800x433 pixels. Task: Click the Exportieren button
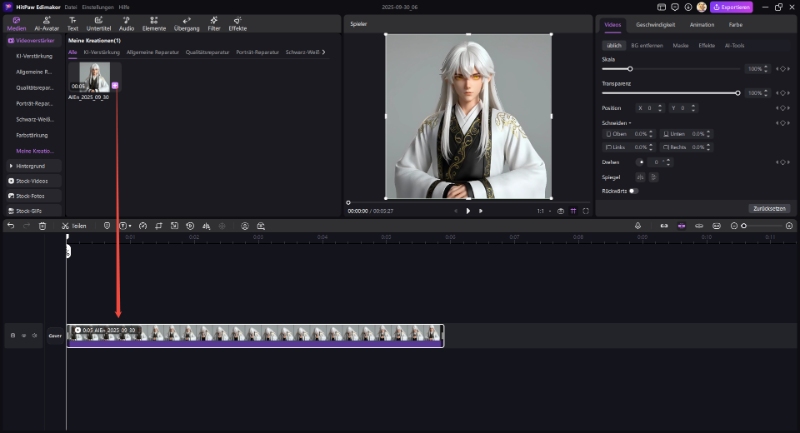tap(730, 7)
